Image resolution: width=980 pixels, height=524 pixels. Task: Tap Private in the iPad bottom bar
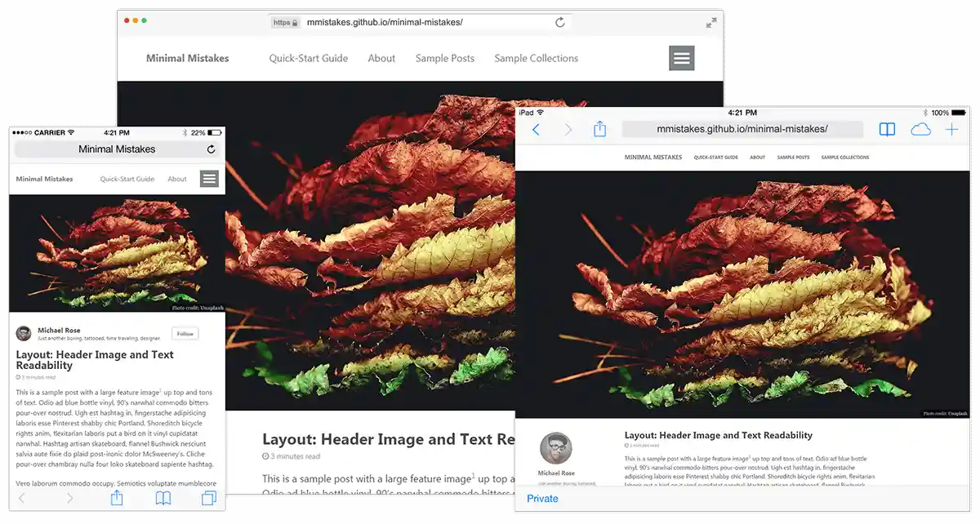click(x=542, y=499)
